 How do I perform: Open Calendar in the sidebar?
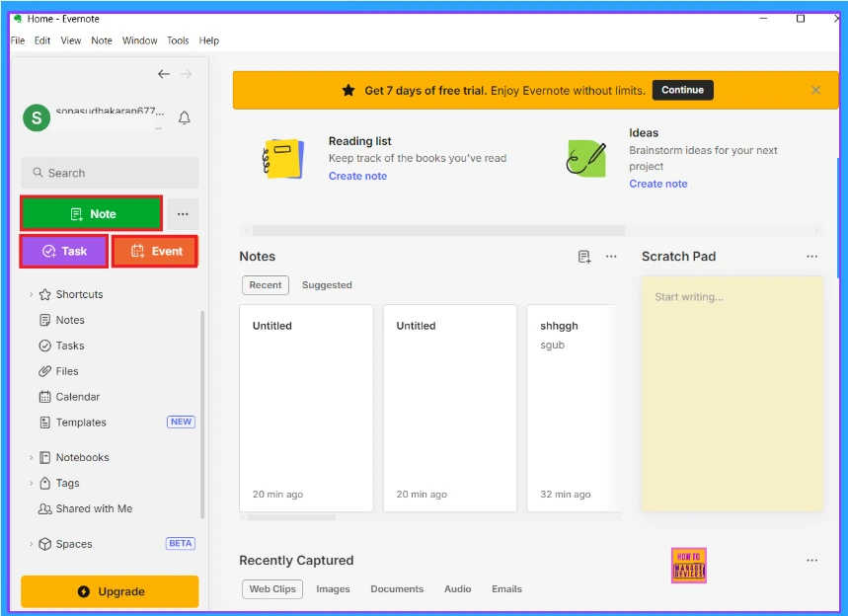[x=77, y=397]
